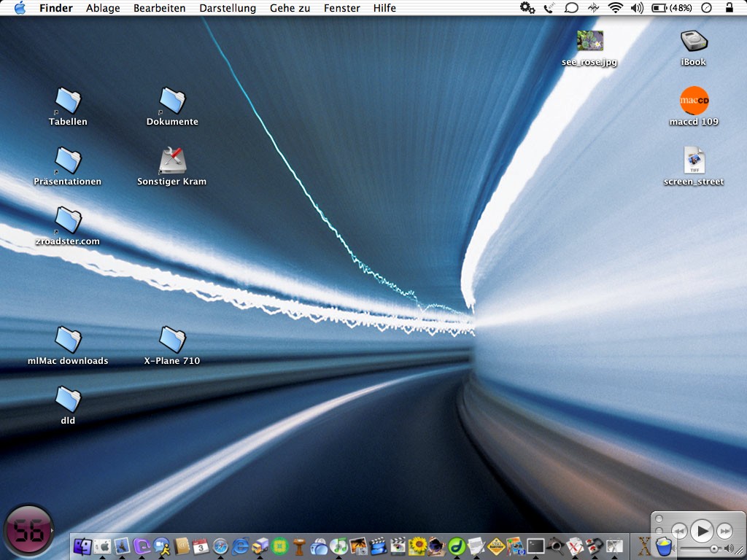Open the Ablage menu

coord(102,8)
